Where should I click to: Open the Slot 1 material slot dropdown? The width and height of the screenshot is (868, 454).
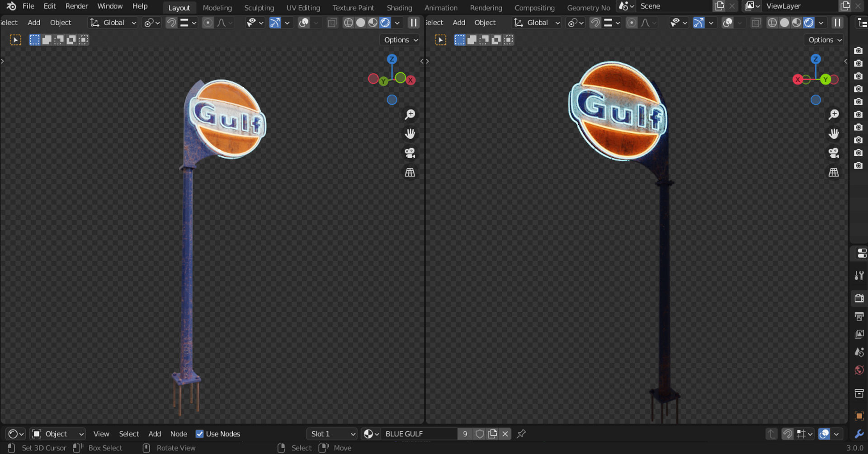click(x=332, y=434)
